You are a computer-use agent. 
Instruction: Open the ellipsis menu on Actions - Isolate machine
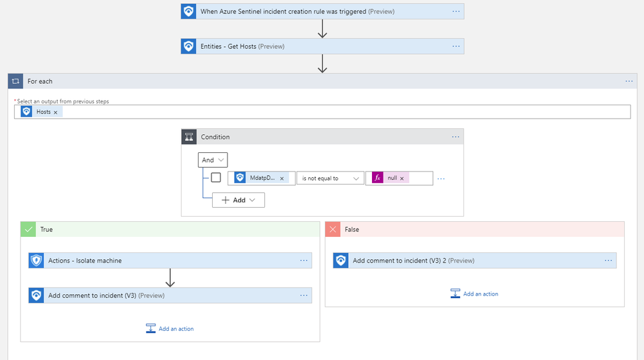pyautogui.click(x=304, y=261)
